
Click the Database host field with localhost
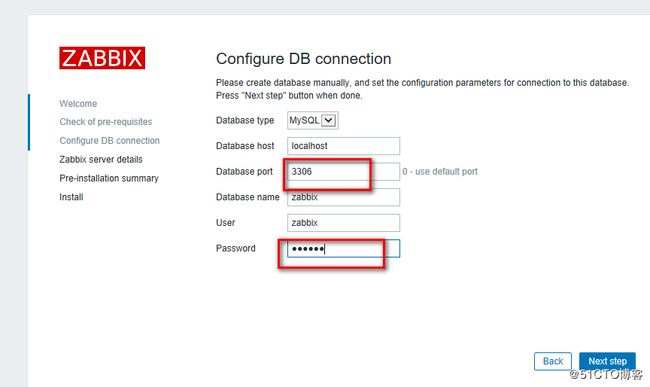click(344, 146)
